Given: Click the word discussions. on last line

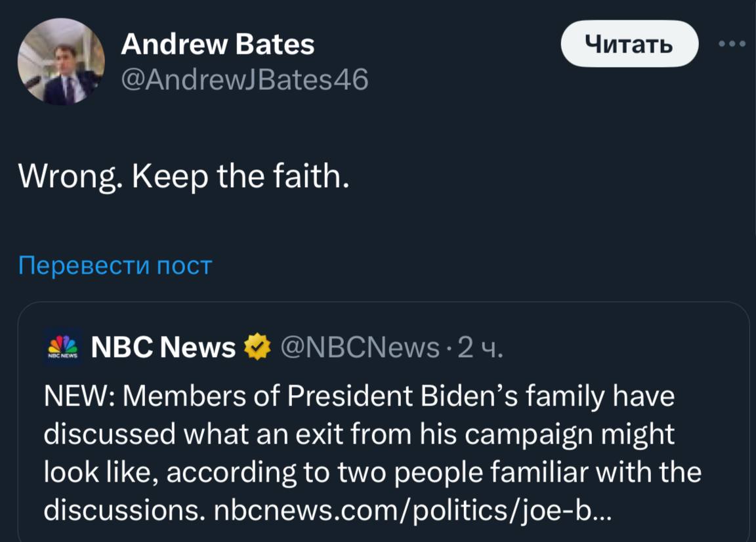Looking at the screenshot, I should tap(125, 509).
